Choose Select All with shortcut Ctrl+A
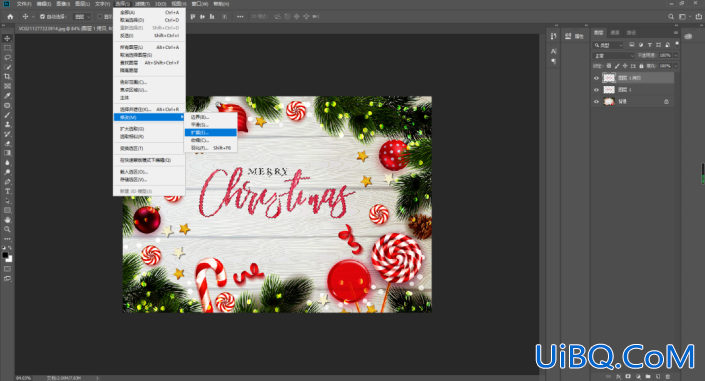The height and width of the screenshot is (381, 705). click(149, 12)
